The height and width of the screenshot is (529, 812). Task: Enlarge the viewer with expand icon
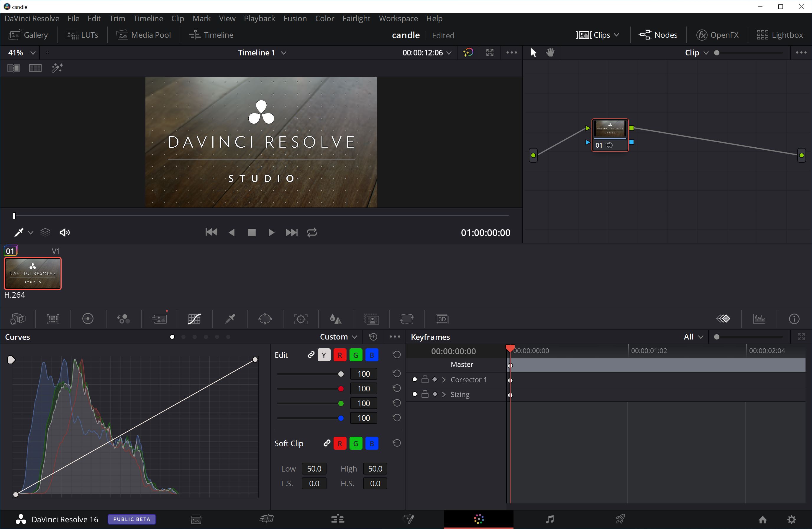[490, 52]
